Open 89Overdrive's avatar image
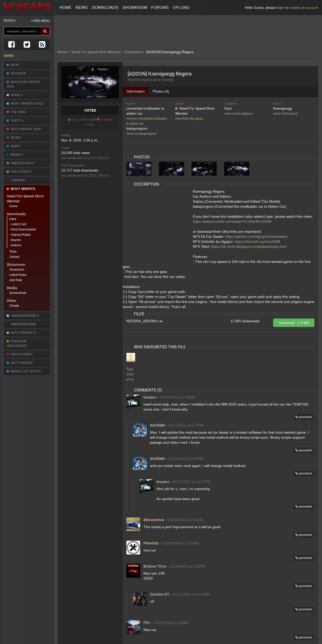The image size is (322, 644). (x=133, y=524)
